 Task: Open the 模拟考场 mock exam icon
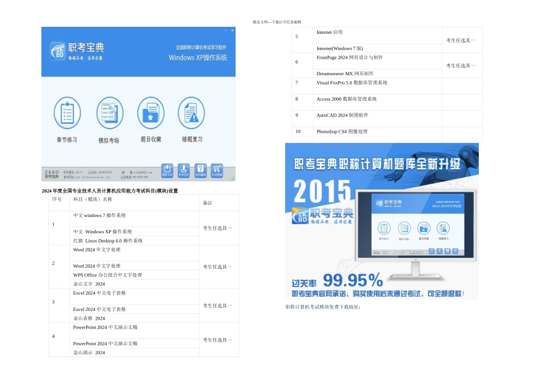pos(110,113)
